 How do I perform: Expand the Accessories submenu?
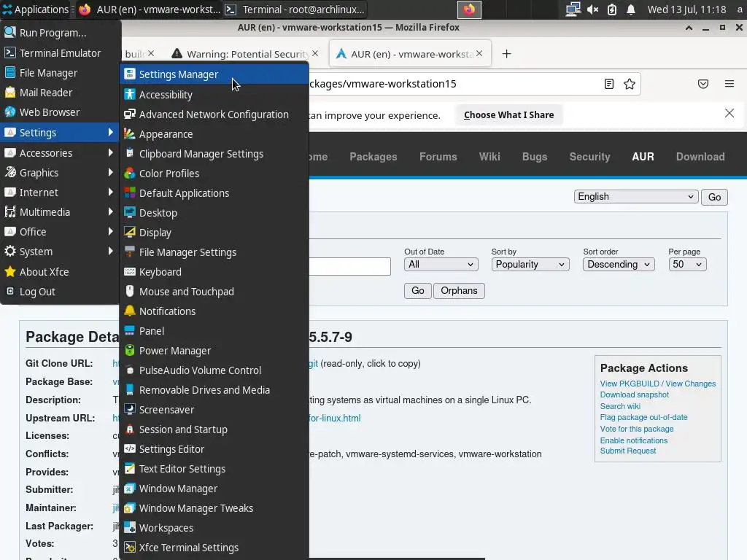click(x=60, y=153)
